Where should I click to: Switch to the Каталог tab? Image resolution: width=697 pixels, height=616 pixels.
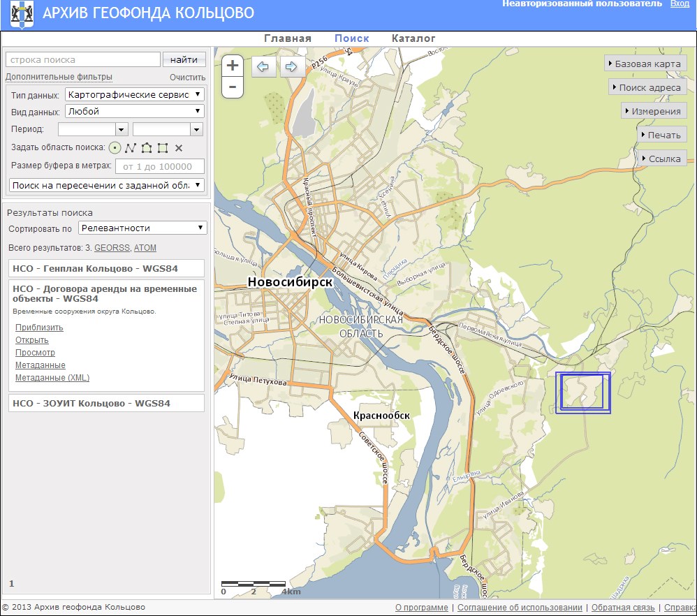pyautogui.click(x=413, y=38)
